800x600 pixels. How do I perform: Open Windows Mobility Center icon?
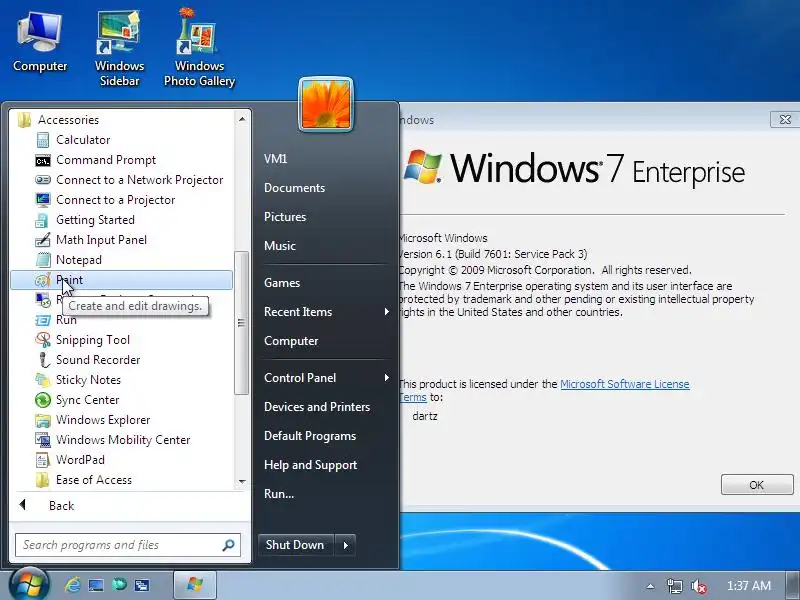point(43,440)
